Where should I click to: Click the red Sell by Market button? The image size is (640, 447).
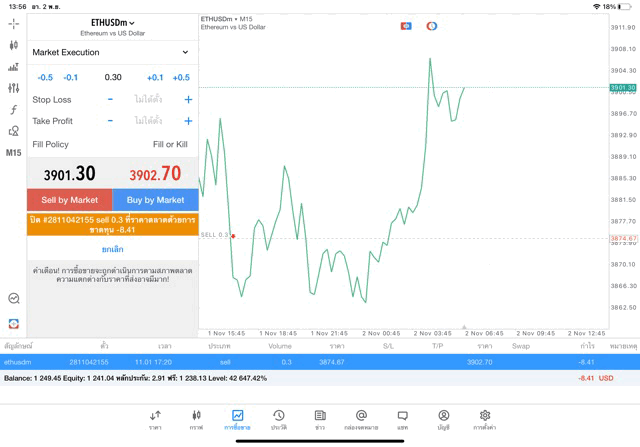69,200
